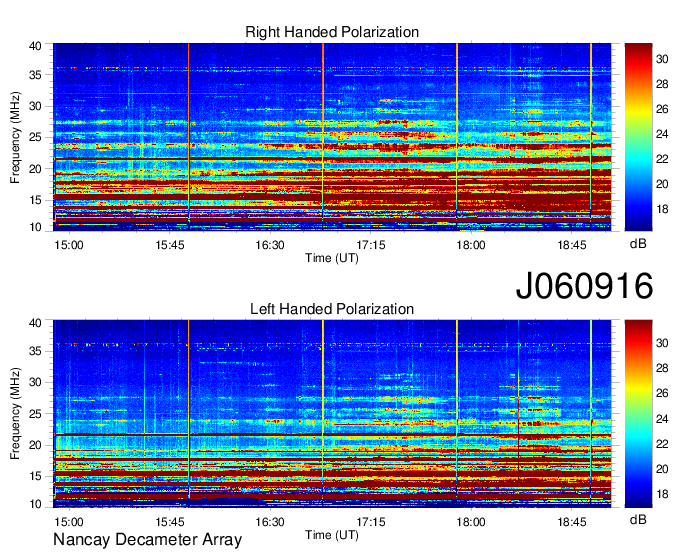Viewport: 680px width, 552px height.
Task: Click 17:15 tick of Right Handed plot
Action: 371,245
